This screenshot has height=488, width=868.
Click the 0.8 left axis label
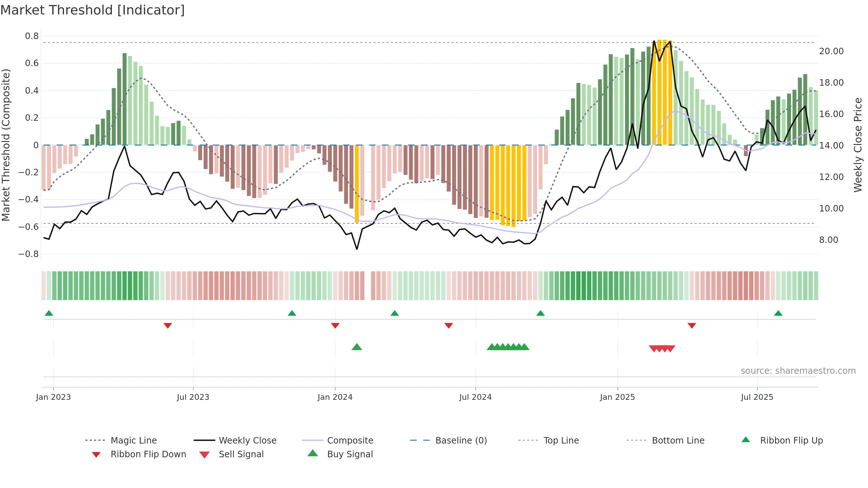(x=32, y=36)
